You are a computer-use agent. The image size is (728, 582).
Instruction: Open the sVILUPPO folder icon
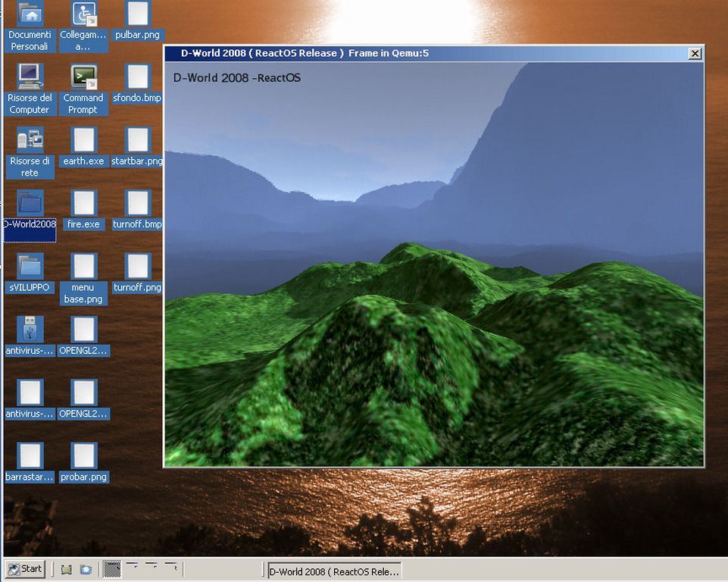30,266
